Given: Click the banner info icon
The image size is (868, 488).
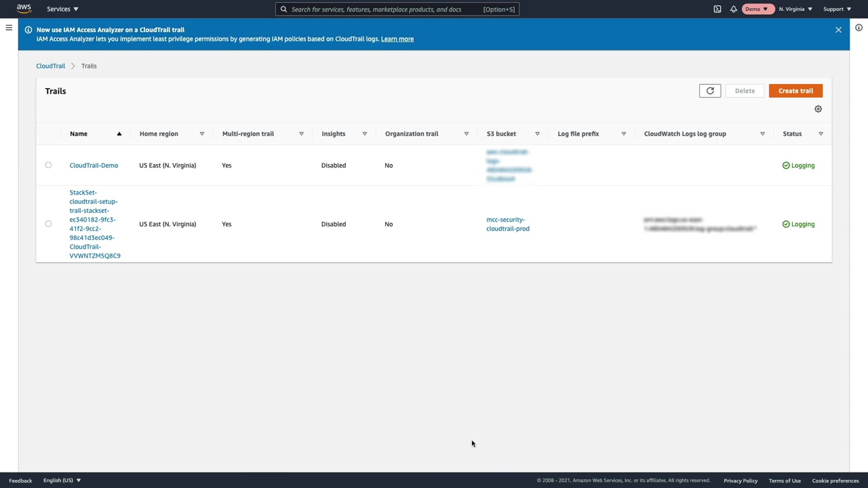Looking at the screenshot, I should (x=28, y=30).
